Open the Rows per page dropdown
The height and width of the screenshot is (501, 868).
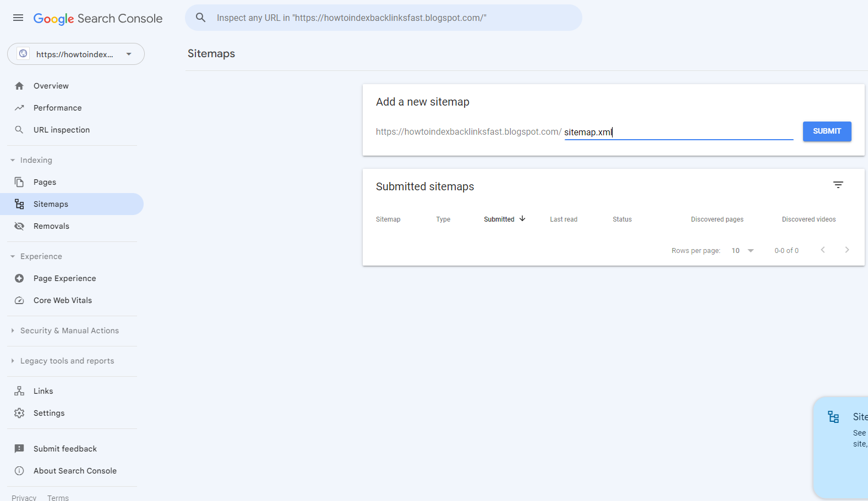pyautogui.click(x=743, y=251)
